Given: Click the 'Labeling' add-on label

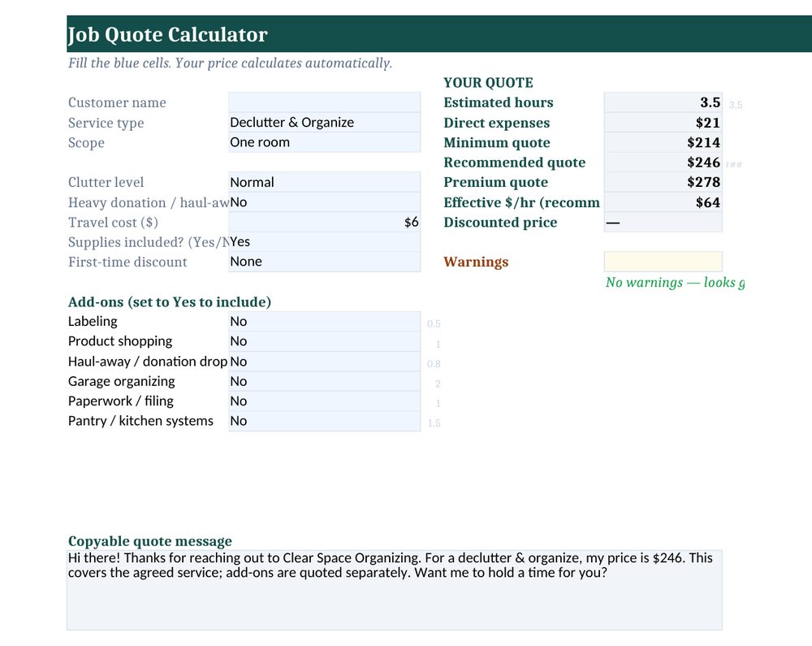Looking at the screenshot, I should pyautogui.click(x=93, y=322).
